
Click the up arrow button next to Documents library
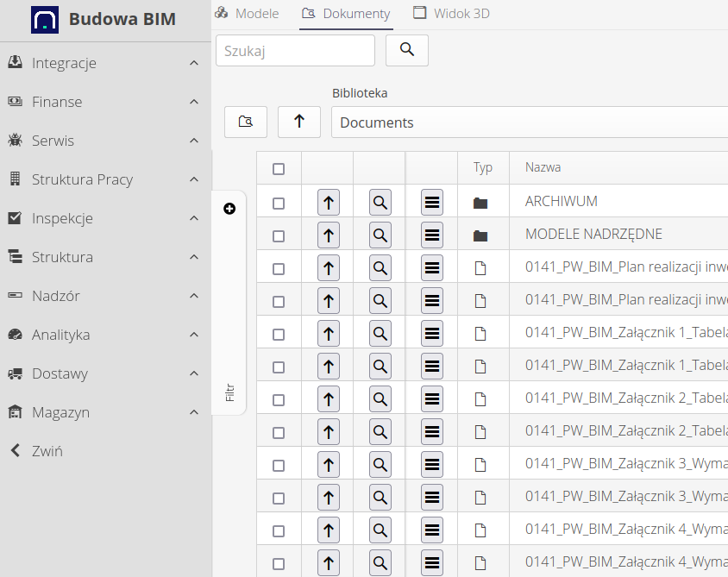click(299, 122)
